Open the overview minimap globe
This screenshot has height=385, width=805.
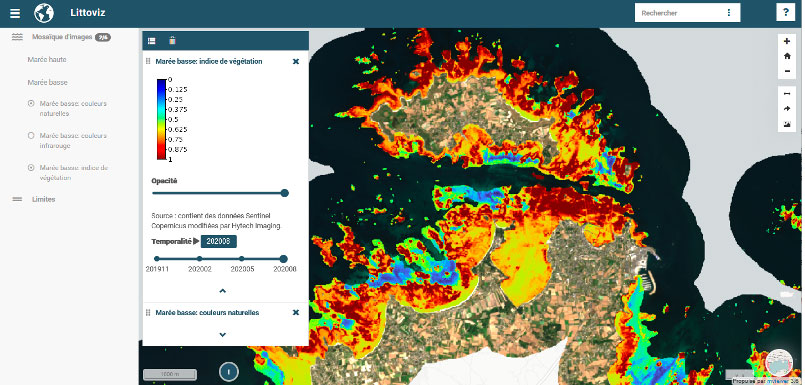779,362
